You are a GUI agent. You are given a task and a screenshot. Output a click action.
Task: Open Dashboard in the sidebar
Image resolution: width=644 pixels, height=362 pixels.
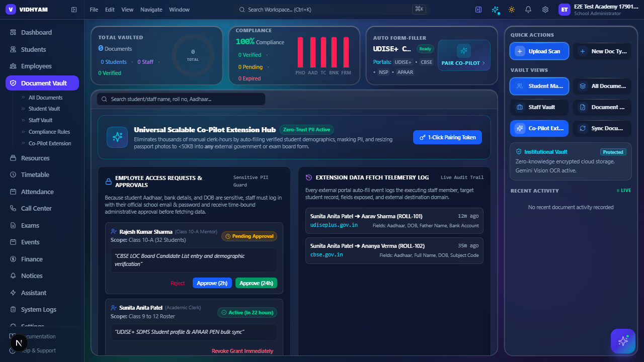[42, 32]
